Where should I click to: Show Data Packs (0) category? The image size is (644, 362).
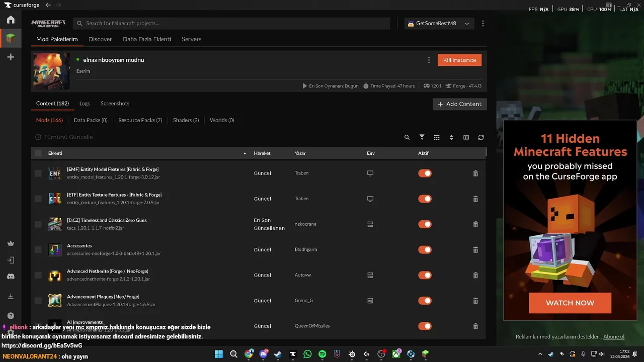(x=91, y=120)
